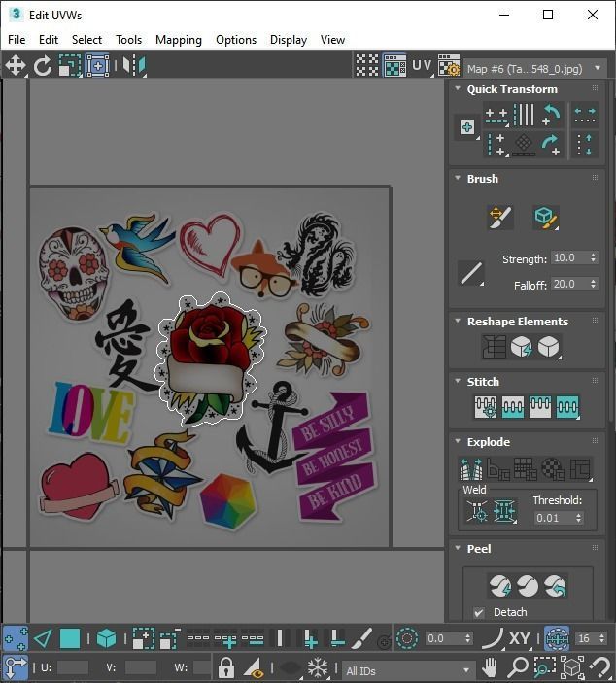Image resolution: width=616 pixels, height=683 pixels.
Task: Click the Zoom Extents cube icon
Action: (571, 666)
